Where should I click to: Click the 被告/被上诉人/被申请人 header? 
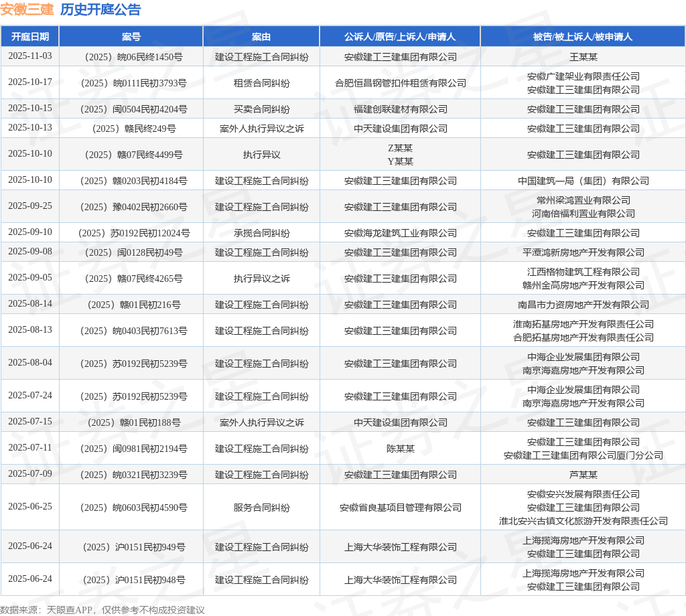tap(583, 37)
